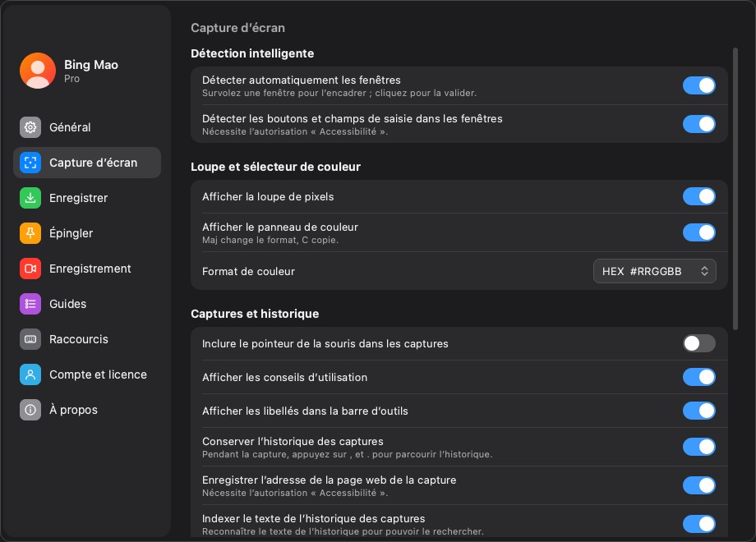Image resolution: width=756 pixels, height=542 pixels.
Task: Click the orange Épingler pin icon
Action: [x=30, y=233]
